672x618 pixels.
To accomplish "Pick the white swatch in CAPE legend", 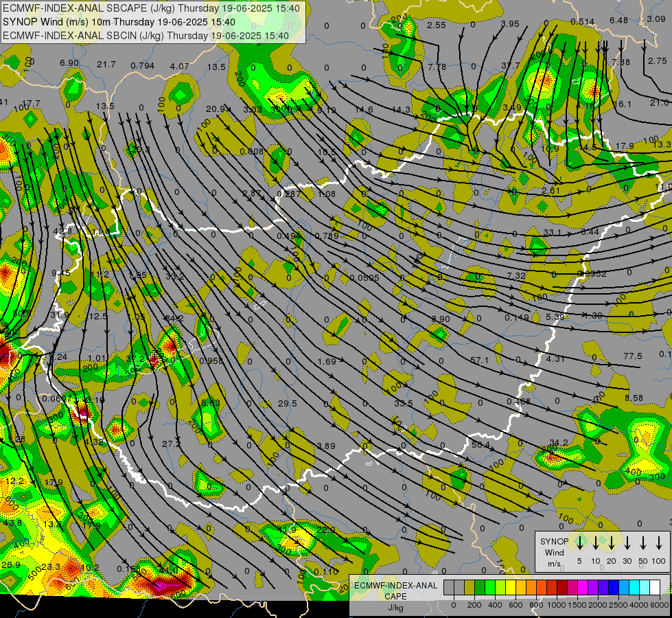I will tap(654, 588).
